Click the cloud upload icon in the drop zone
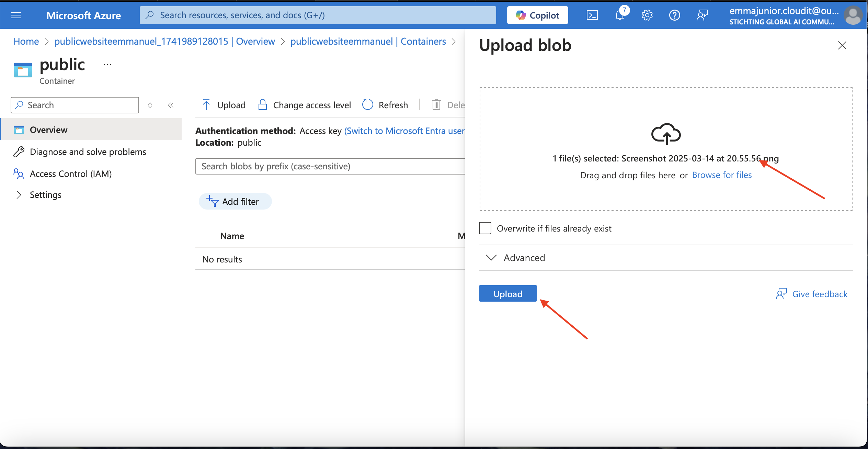Screen dimensions: 868x449 pos(666,134)
